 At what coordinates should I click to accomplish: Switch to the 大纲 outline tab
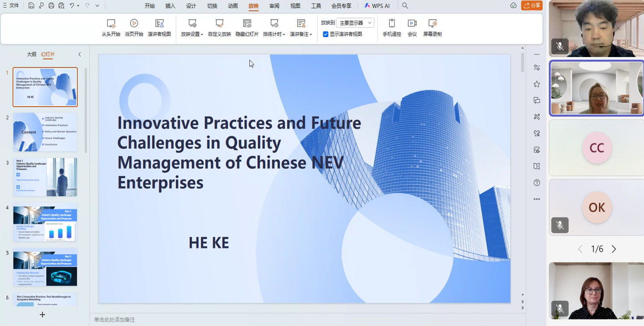[32, 54]
